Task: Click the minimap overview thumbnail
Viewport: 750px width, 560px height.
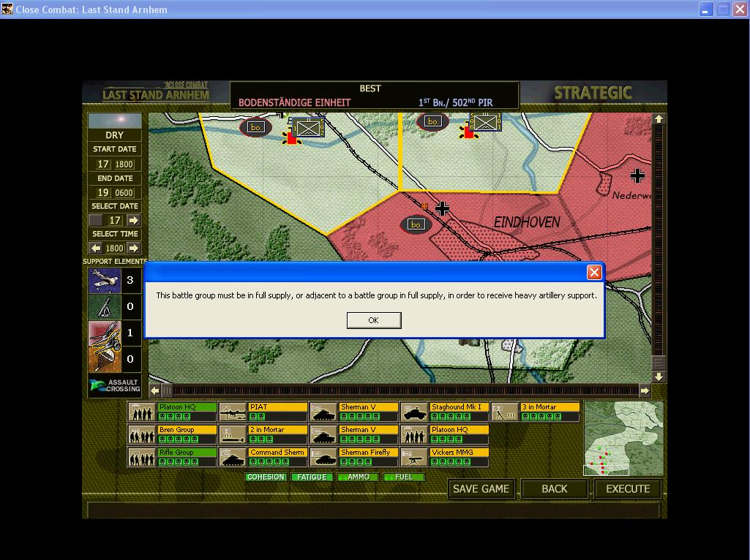Action: tap(623, 439)
